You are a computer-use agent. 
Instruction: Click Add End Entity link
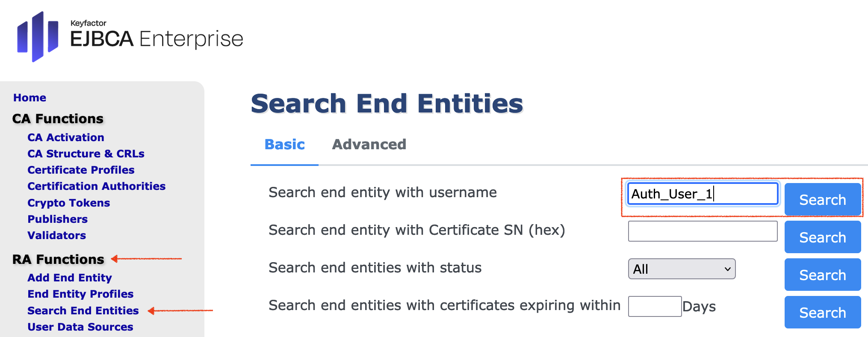[x=70, y=278]
